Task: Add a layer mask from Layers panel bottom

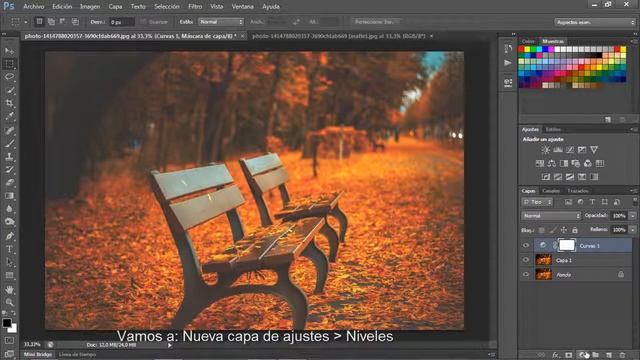Action: click(x=569, y=355)
